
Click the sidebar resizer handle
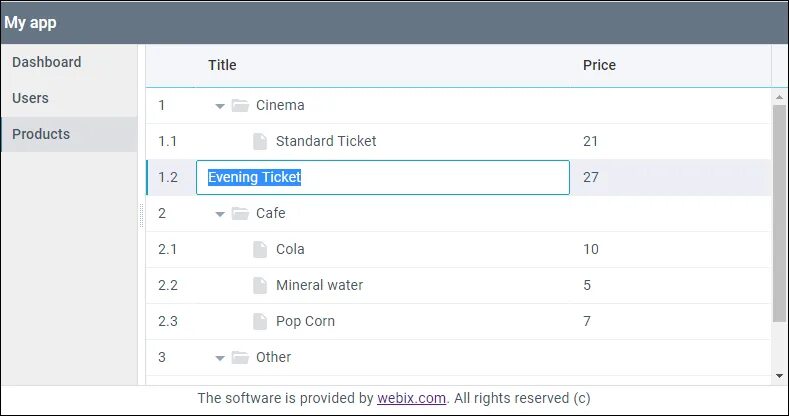click(141, 215)
